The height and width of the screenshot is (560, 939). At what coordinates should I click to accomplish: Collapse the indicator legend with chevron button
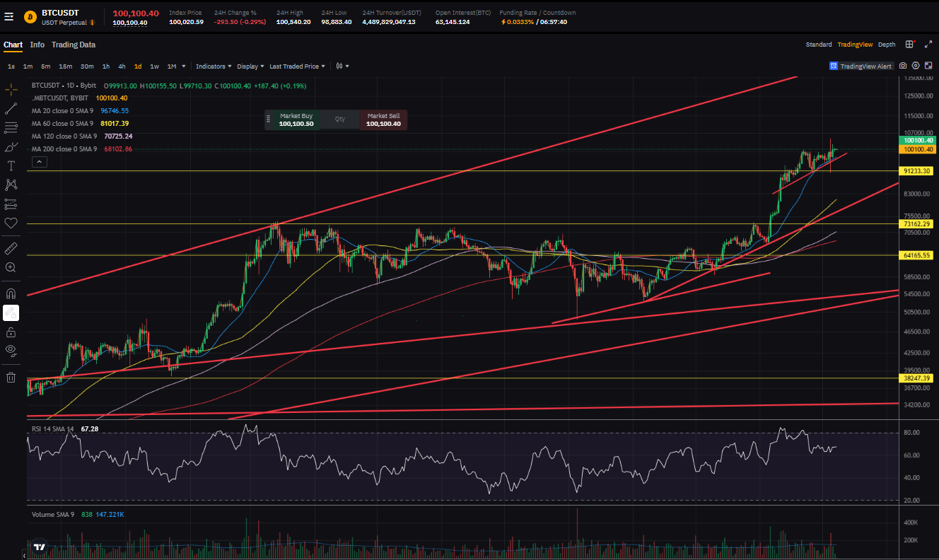coord(40,162)
